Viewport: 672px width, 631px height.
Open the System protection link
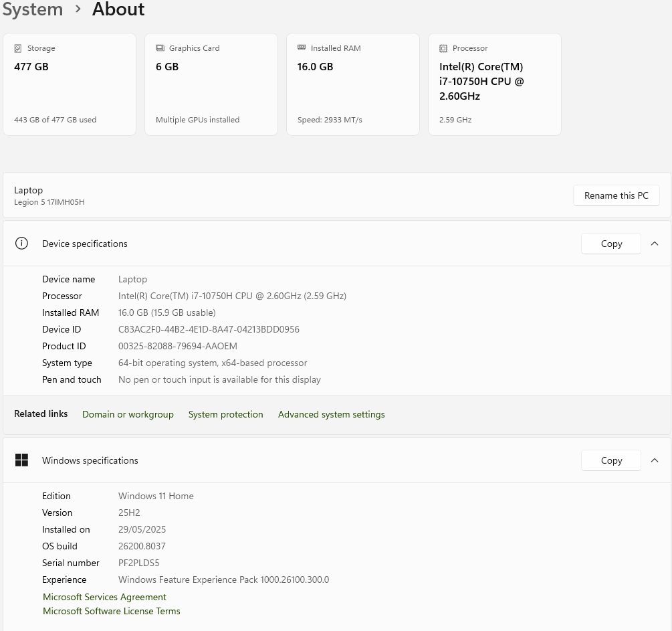pos(225,414)
